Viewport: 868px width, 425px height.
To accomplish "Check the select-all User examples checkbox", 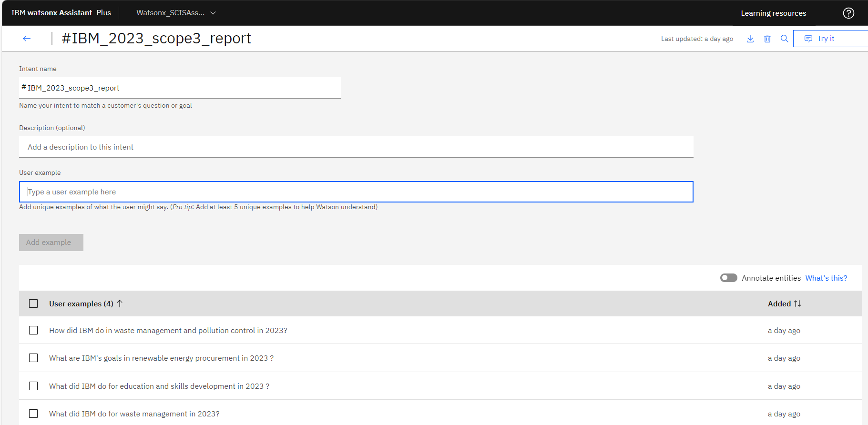I will [33, 304].
